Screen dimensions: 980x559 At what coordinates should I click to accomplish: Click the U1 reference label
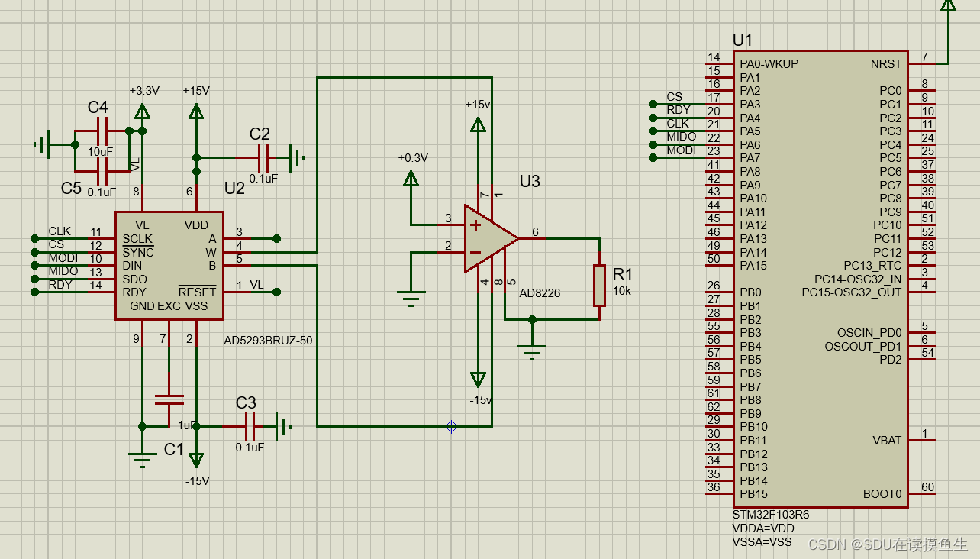(743, 40)
